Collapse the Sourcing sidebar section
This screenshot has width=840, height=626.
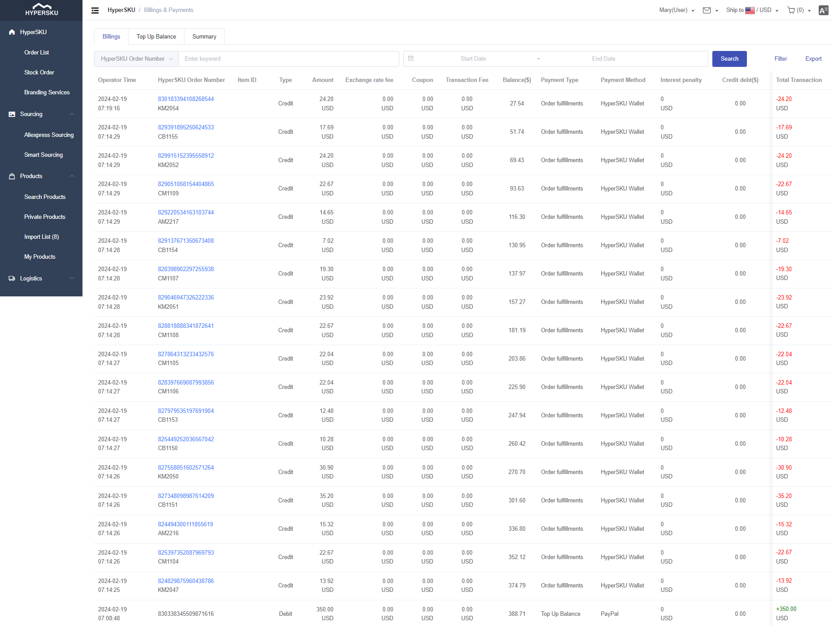(72, 114)
